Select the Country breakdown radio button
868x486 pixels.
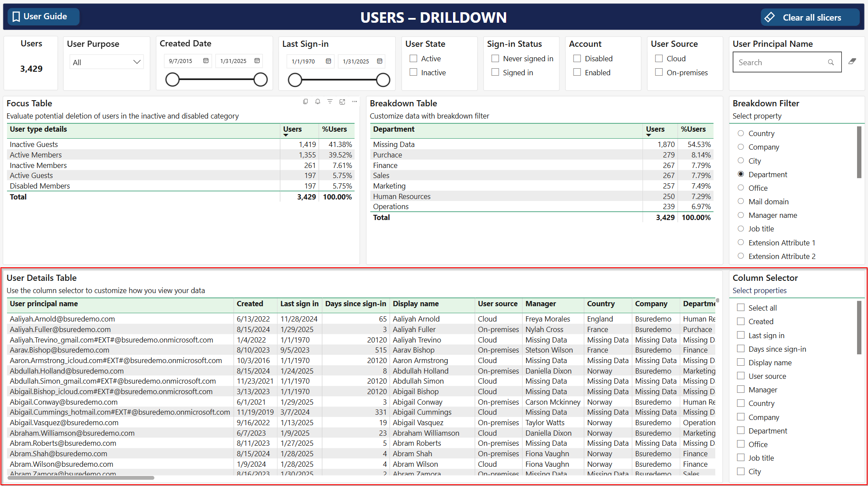[741, 133]
